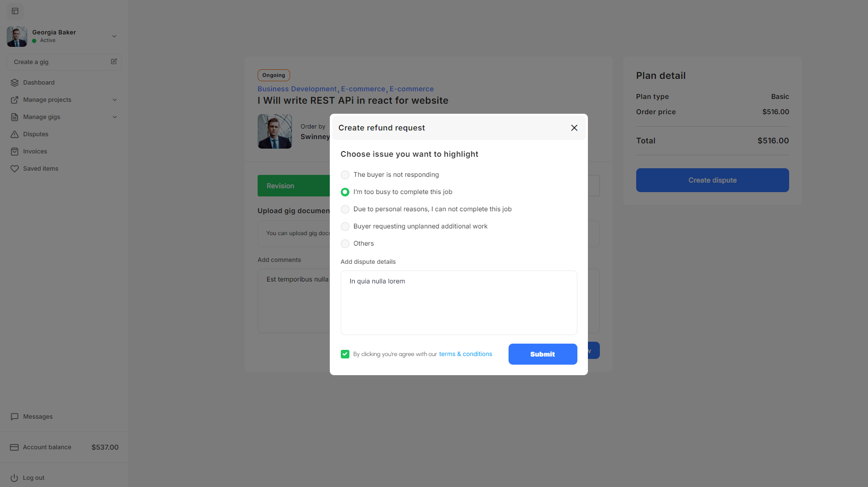Click the edit icon beside Create a gig

click(x=114, y=62)
